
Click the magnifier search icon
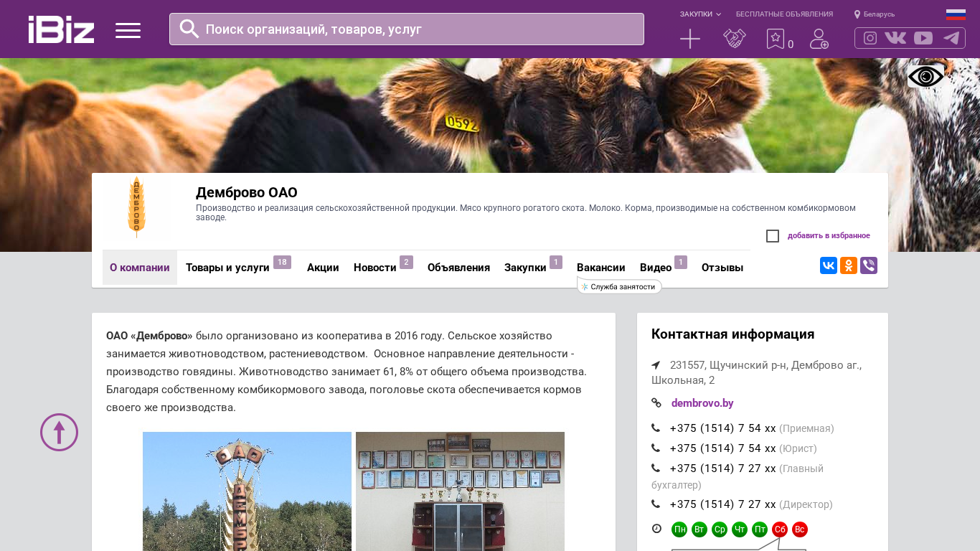click(189, 29)
